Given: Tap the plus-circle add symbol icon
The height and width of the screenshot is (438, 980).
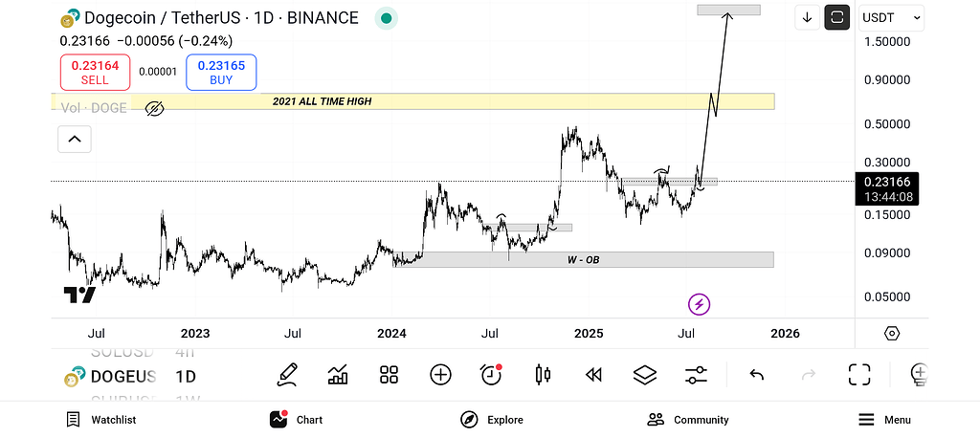Looking at the screenshot, I should [440, 375].
